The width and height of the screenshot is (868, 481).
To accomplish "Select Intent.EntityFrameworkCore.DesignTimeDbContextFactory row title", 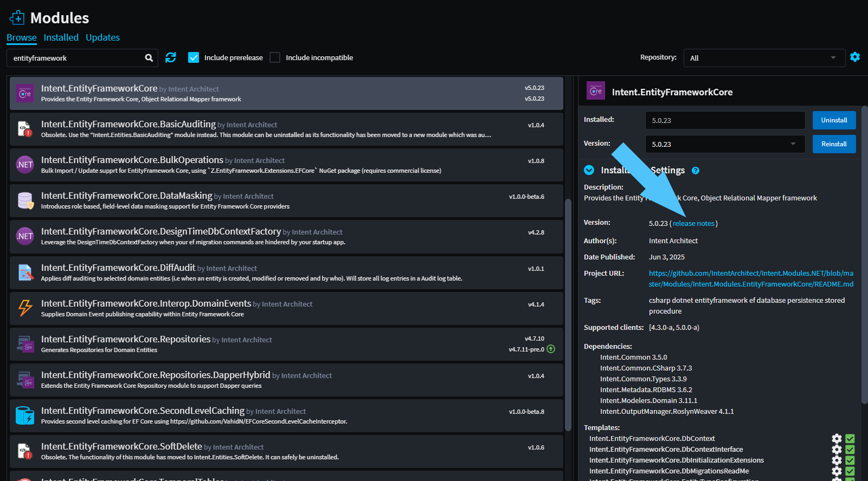I will click(x=161, y=231).
